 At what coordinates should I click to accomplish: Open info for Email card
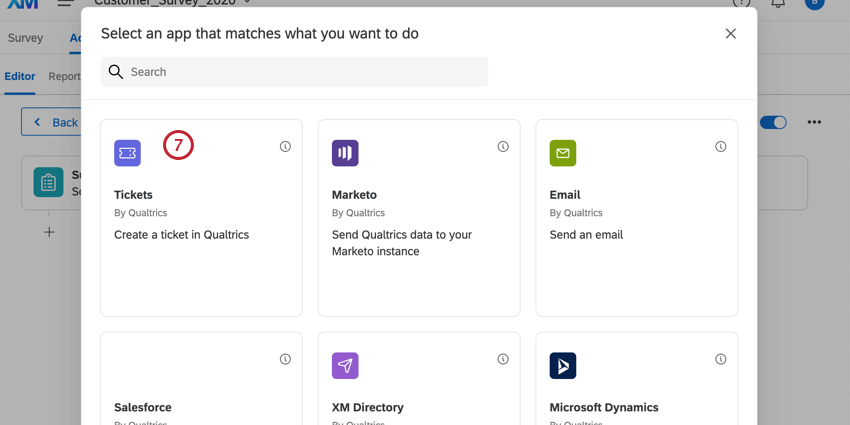[x=720, y=146]
